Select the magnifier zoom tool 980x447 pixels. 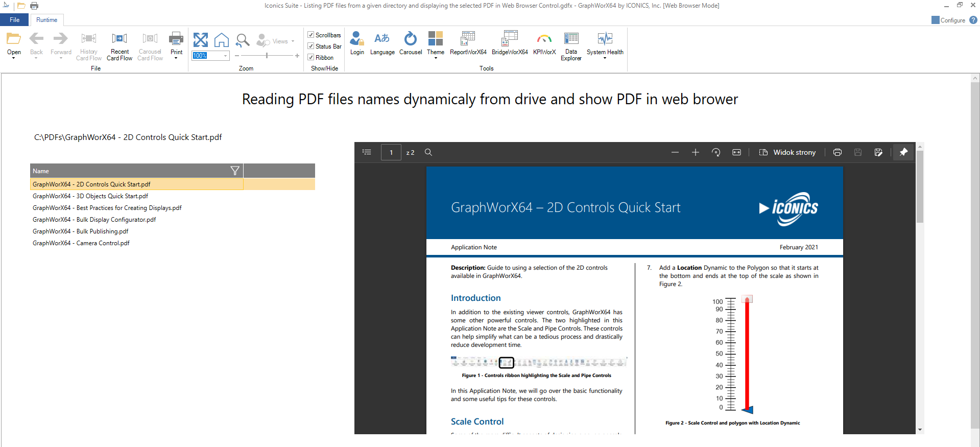pos(243,40)
